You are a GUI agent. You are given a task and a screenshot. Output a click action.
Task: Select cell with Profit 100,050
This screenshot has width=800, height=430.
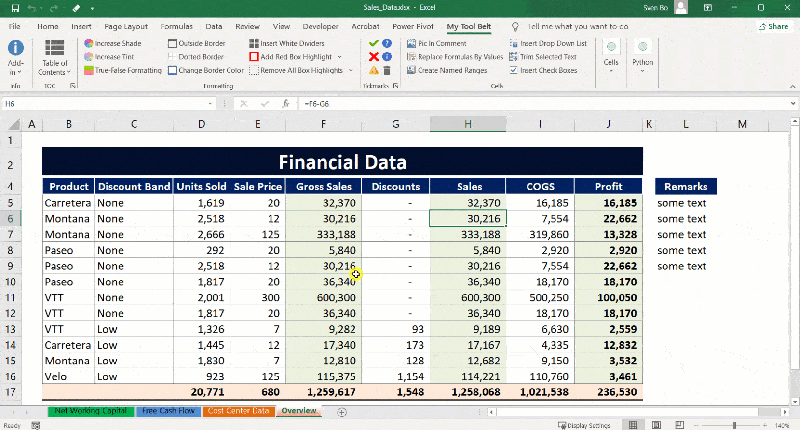(608, 297)
